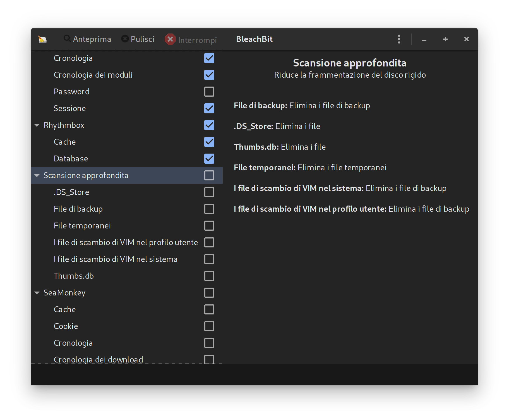Disable the Sessione checkbox
Viewport: 509px width, 420px height.
point(209,108)
